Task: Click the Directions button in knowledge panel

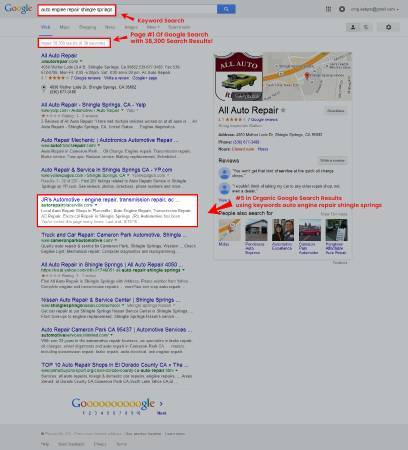Action: click(x=335, y=111)
